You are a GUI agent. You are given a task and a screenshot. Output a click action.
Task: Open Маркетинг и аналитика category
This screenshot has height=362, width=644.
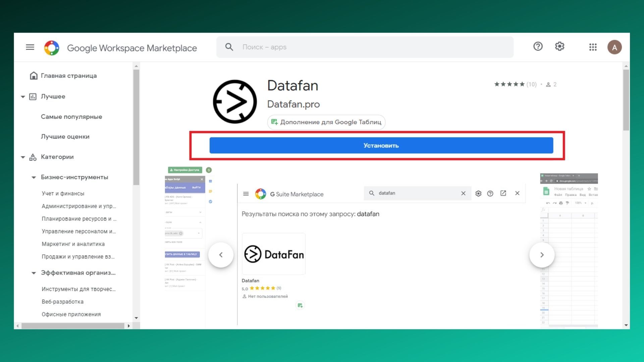coord(73,244)
